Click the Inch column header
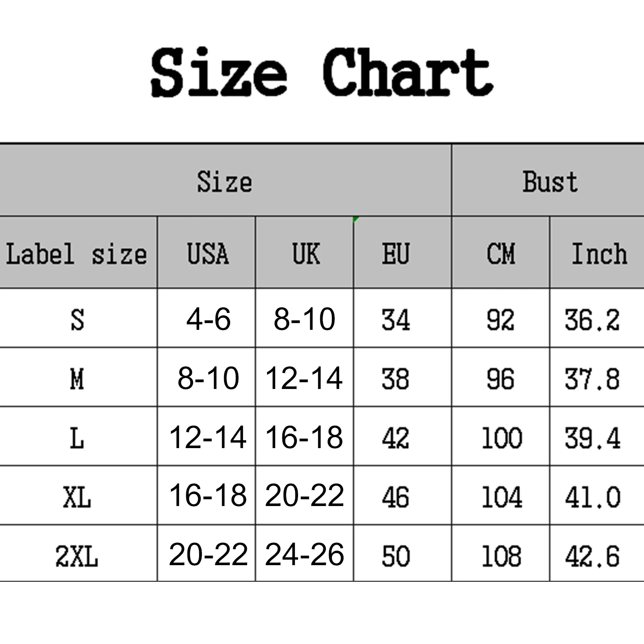The width and height of the screenshot is (644, 644). point(599,253)
